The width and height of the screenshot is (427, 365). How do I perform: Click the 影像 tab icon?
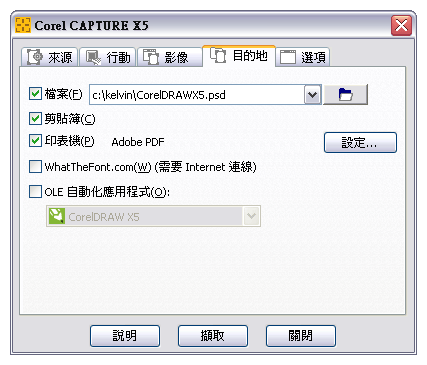pyautogui.click(x=151, y=57)
